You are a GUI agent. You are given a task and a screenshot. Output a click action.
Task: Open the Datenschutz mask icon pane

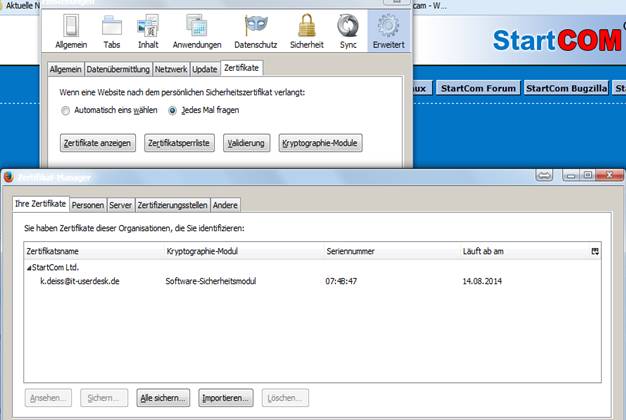(x=256, y=32)
